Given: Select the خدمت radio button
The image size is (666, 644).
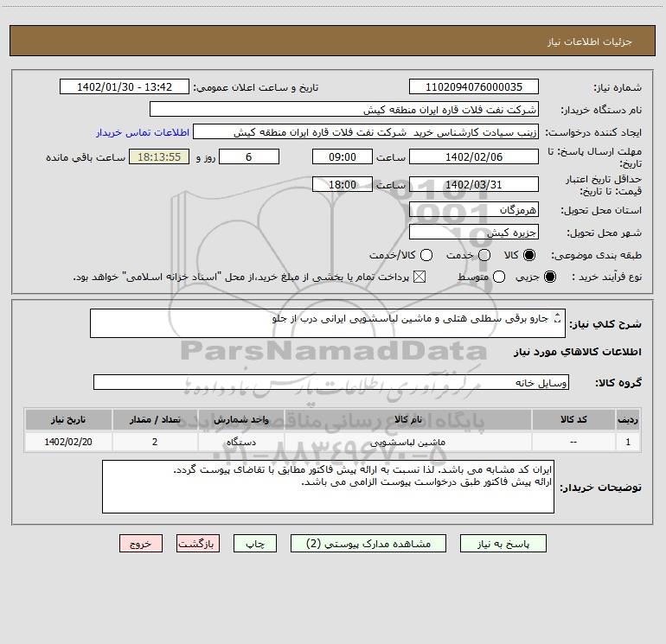Looking at the screenshot, I should [x=484, y=255].
